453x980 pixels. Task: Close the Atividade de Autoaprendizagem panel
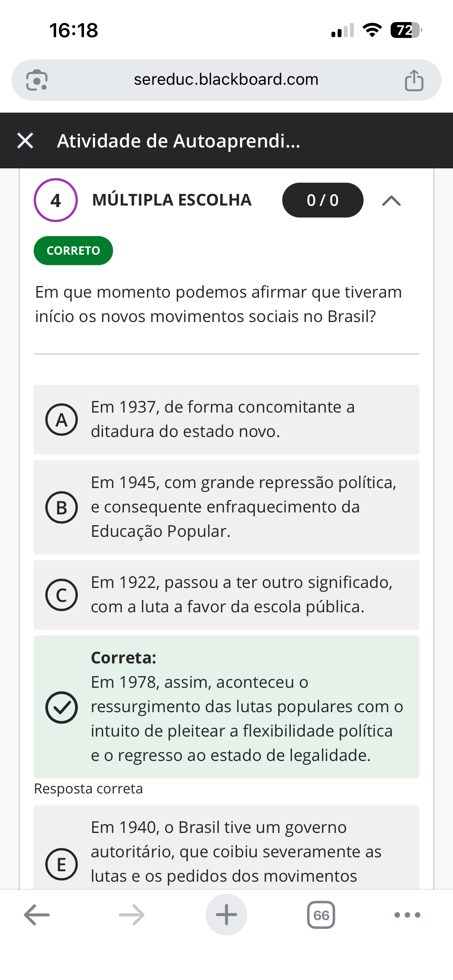click(26, 140)
